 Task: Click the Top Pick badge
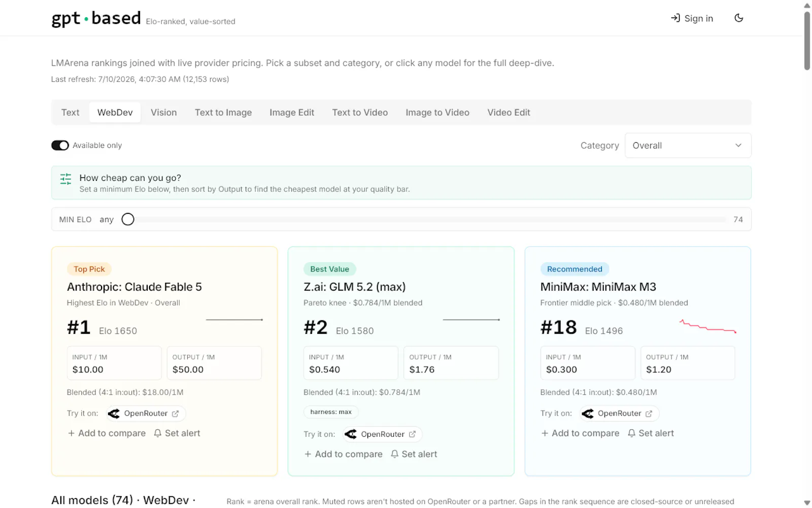pos(89,269)
